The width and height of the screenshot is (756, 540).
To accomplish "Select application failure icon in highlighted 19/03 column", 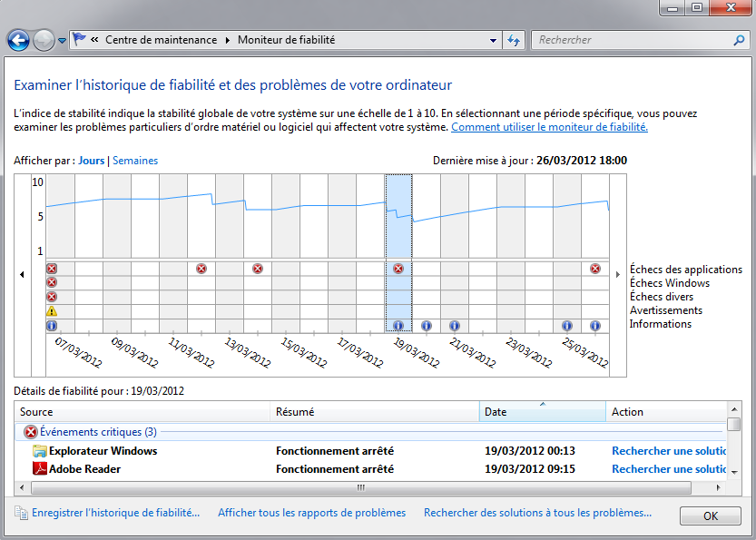I will tap(398, 269).
